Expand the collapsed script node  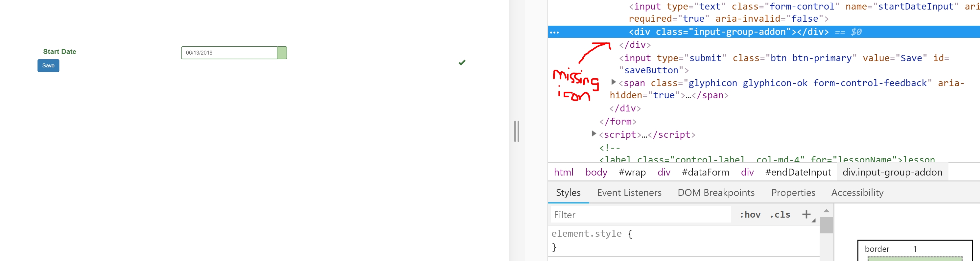point(594,133)
